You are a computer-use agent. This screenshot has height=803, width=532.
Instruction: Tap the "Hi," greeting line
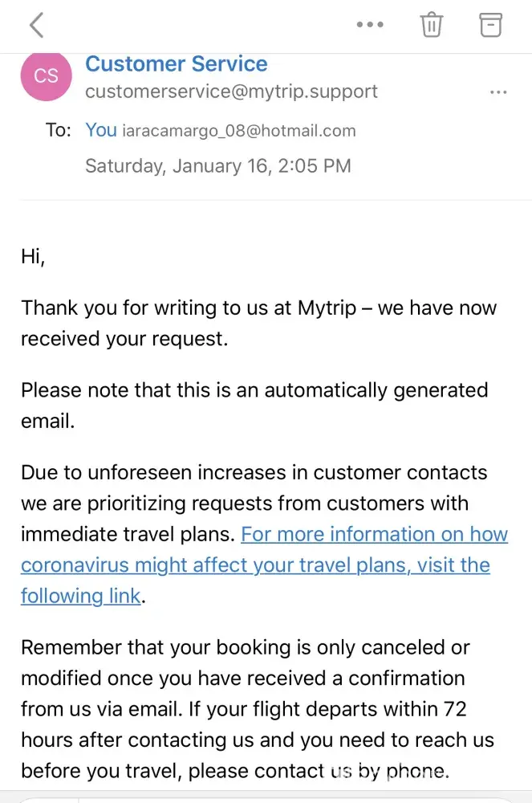coord(34,256)
